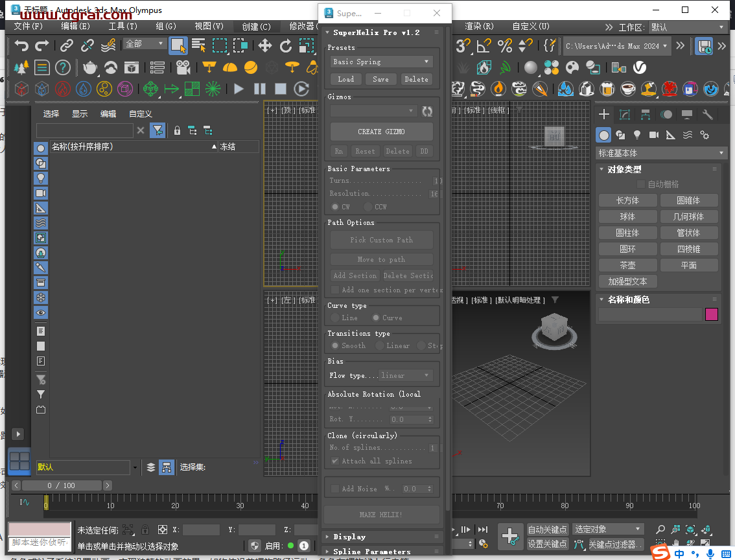Click the Play simulation triangle
735x560 pixels.
(239, 89)
